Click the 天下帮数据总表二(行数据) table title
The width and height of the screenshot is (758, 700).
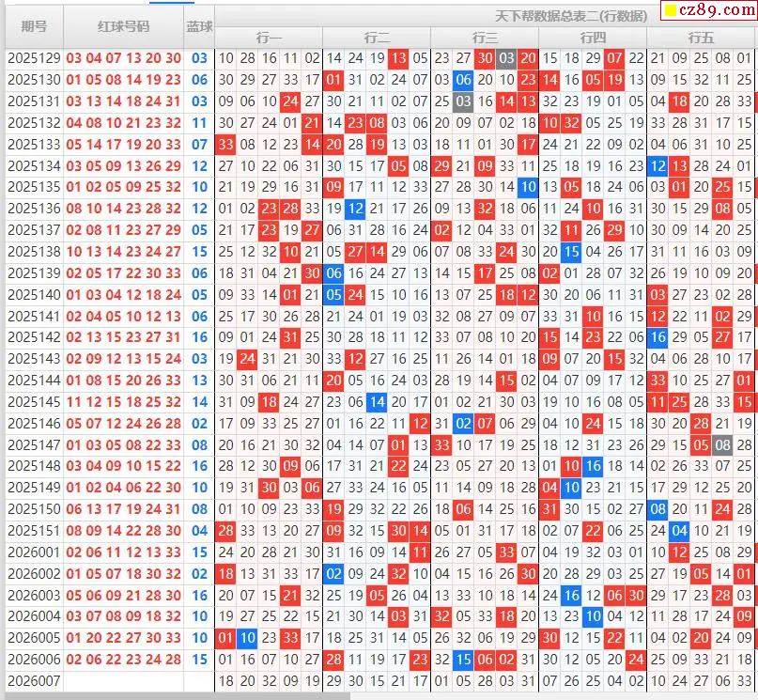[x=571, y=16]
